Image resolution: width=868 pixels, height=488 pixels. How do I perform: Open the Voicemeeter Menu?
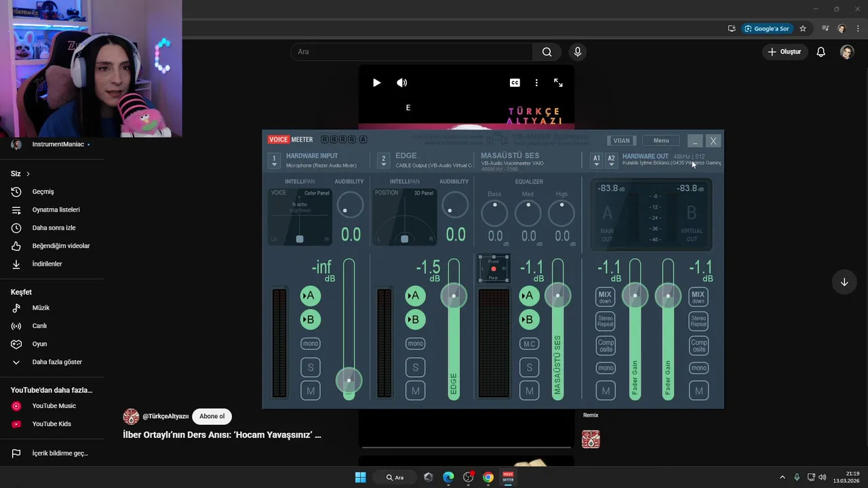coord(661,140)
